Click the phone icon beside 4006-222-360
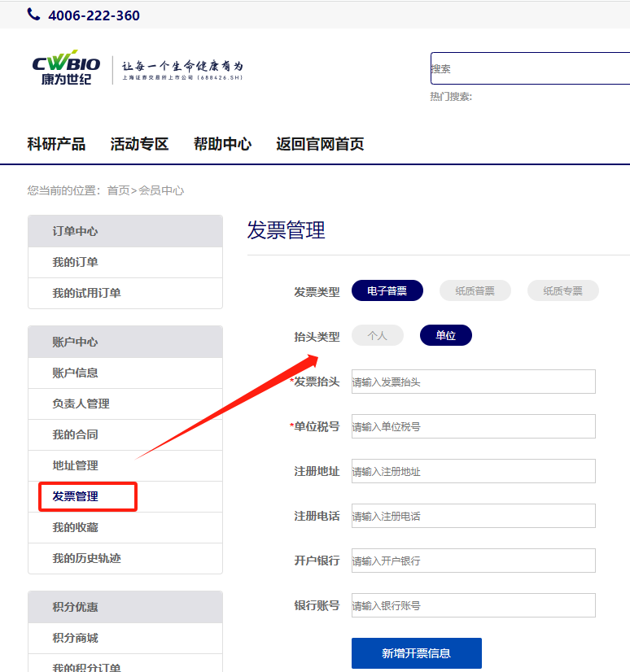The width and height of the screenshot is (630, 672). (x=33, y=14)
